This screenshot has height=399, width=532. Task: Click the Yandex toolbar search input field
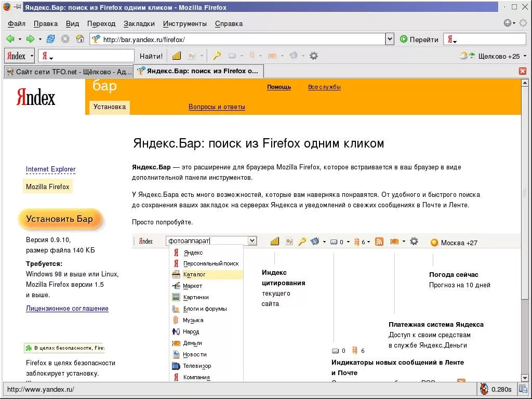click(x=86, y=56)
